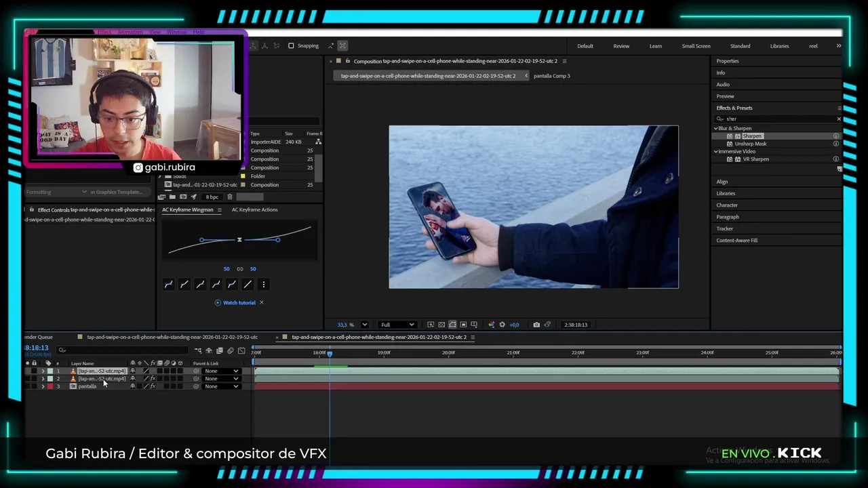This screenshot has height=488, width=868.
Task: Click the timeline layer search field
Action: click(122, 350)
